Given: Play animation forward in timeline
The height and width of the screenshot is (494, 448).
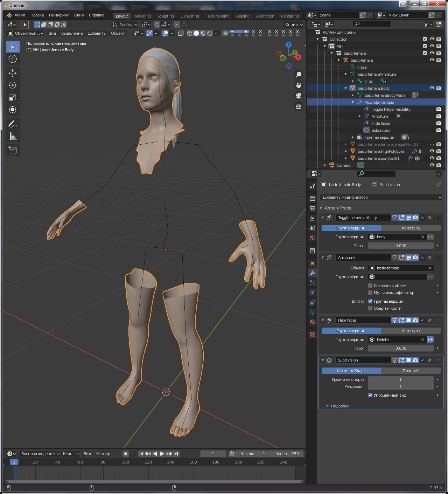Looking at the screenshot, I should click(x=162, y=454).
